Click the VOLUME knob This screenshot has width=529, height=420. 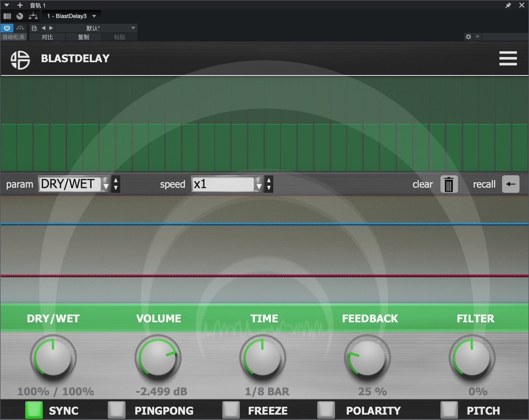[158, 358]
